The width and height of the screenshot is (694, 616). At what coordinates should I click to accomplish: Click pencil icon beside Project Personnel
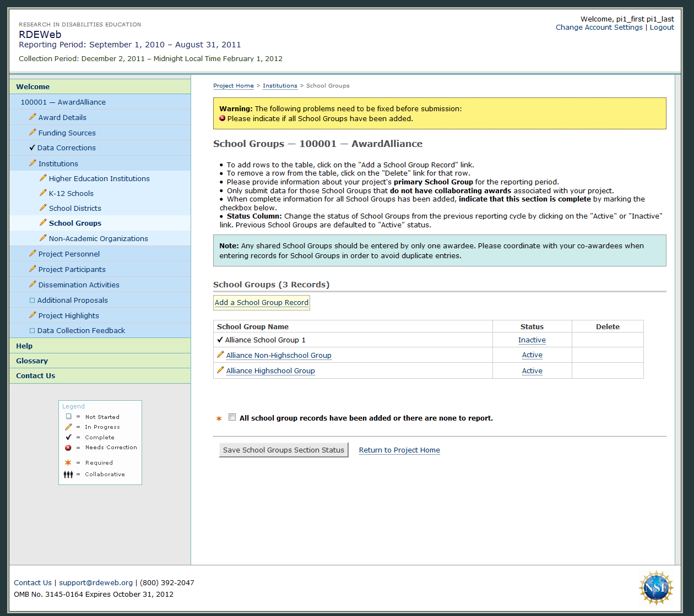pyautogui.click(x=32, y=253)
